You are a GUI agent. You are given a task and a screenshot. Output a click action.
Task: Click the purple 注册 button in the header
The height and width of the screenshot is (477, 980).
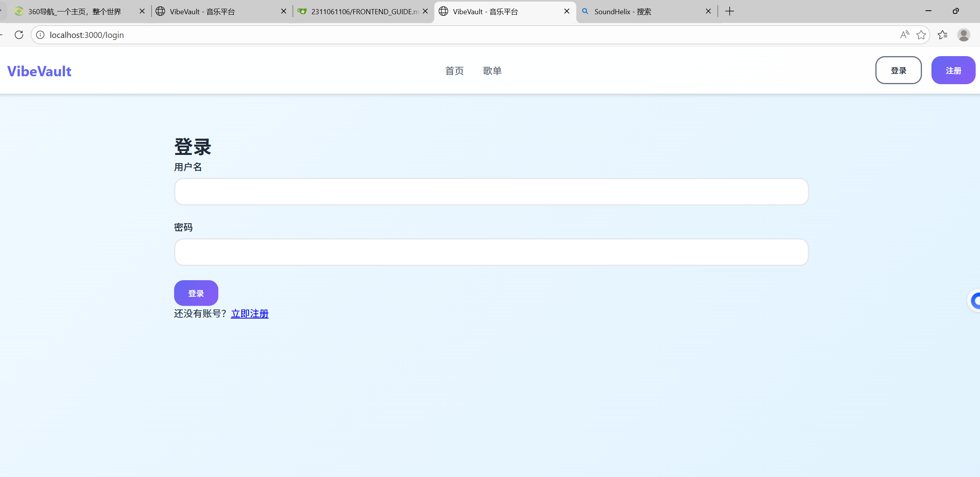[953, 70]
